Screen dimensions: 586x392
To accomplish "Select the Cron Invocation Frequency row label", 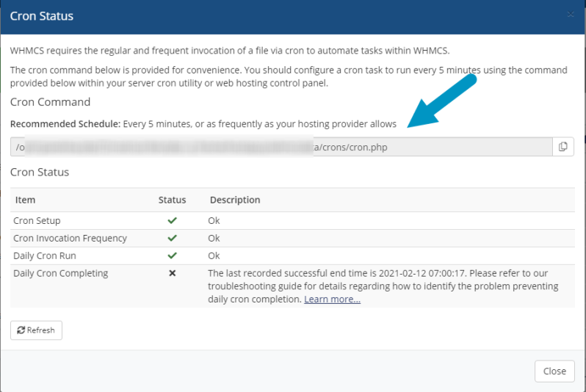I will click(70, 238).
